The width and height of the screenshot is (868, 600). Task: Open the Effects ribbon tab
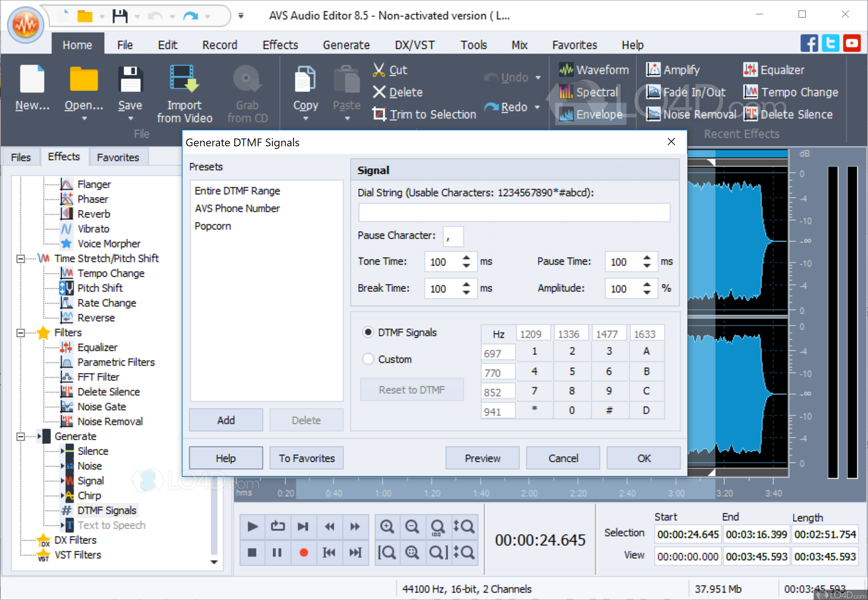280,45
